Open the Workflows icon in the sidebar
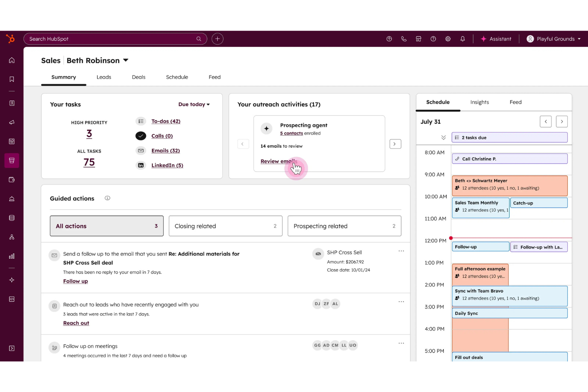 tap(12, 237)
